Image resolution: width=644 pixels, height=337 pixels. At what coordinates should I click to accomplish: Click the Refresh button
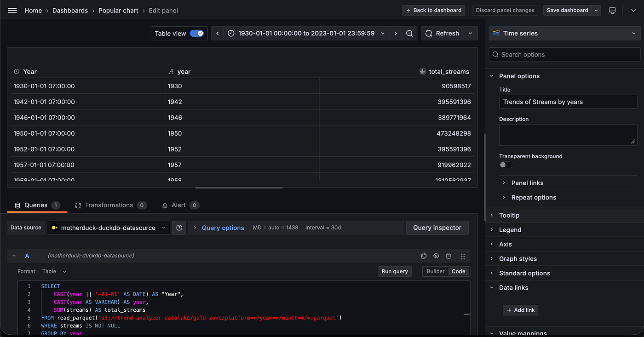(443, 33)
